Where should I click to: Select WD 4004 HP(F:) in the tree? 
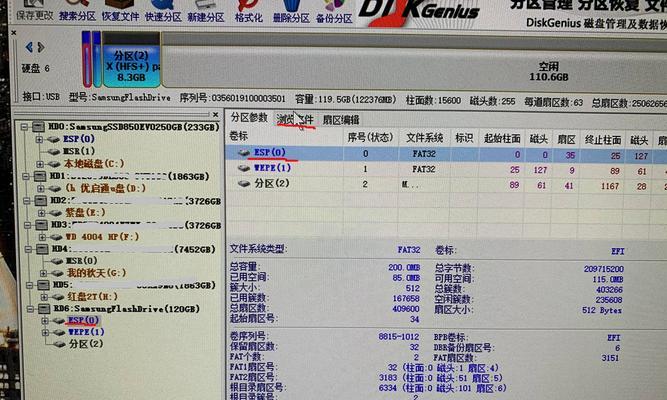click(102, 237)
